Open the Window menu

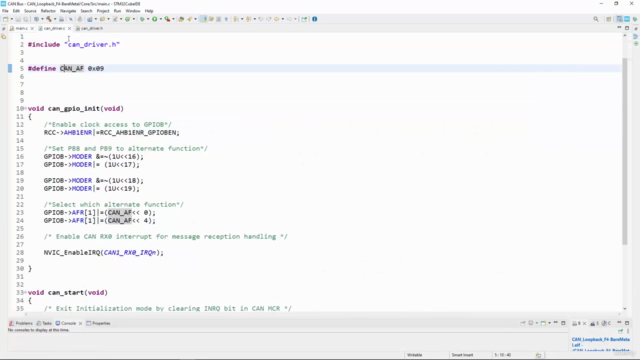pos(133,11)
